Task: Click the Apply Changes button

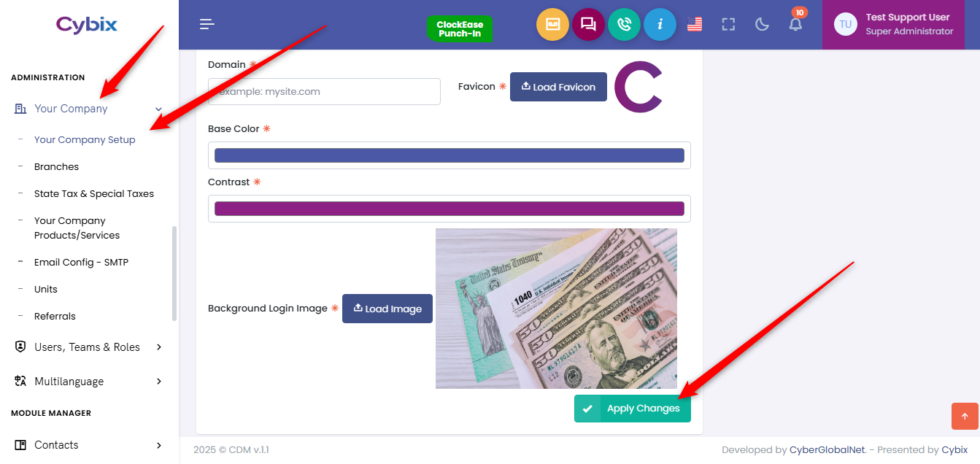Action: [633, 409]
